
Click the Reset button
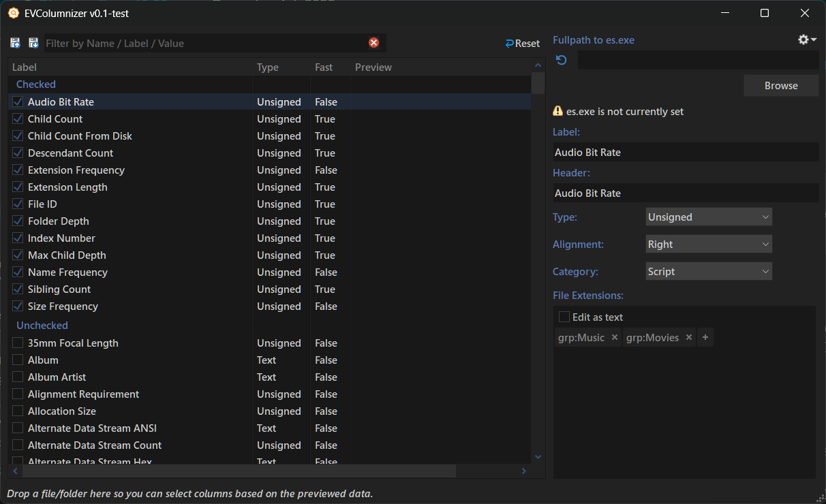522,44
